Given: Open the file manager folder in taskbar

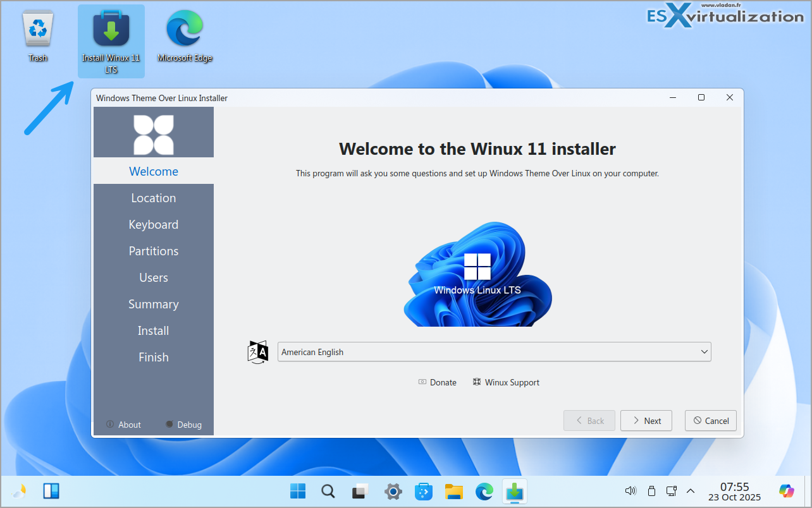Looking at the screenshot, I should [454, 492].
